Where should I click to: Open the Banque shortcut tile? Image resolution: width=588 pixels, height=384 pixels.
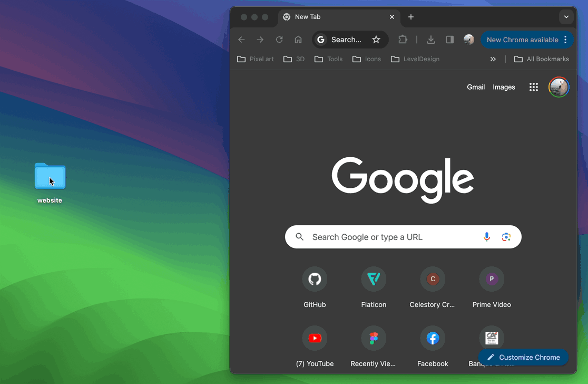pos(492,338)
